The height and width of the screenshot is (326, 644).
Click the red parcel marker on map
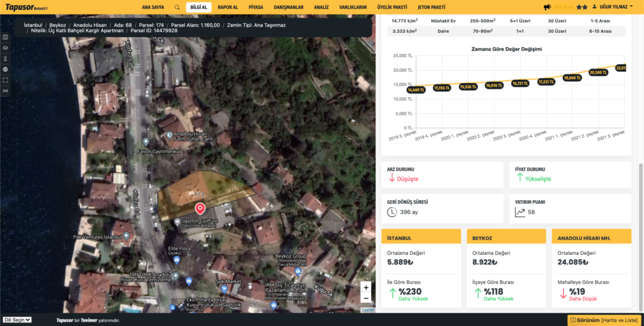pos(200,208)
